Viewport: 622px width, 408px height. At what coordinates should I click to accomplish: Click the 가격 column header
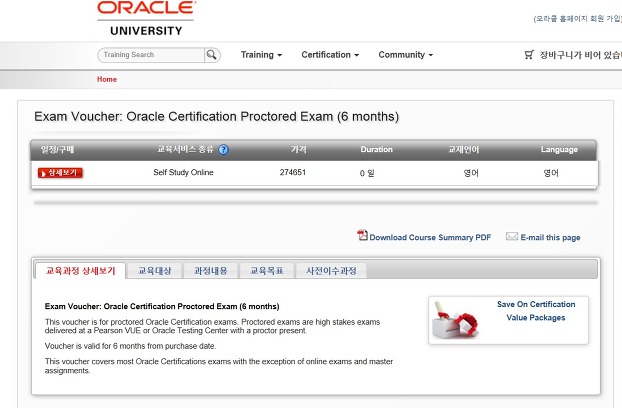pyautogui.click(x=299, y=149)
